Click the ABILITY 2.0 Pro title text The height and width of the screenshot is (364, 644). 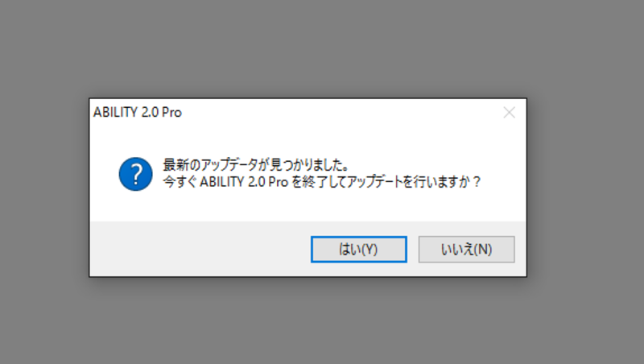point(137,113)
